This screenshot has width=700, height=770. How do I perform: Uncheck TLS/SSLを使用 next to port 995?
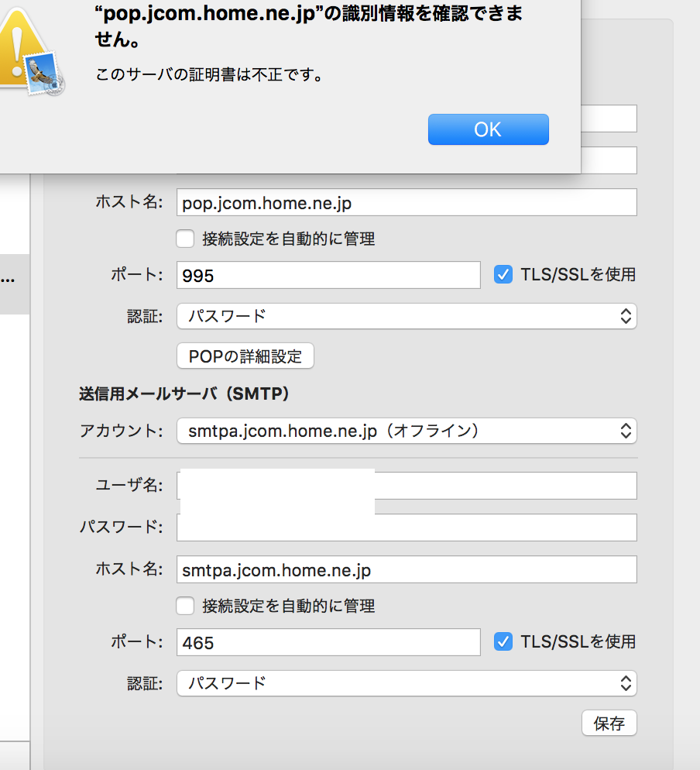[x=503, y=274]
